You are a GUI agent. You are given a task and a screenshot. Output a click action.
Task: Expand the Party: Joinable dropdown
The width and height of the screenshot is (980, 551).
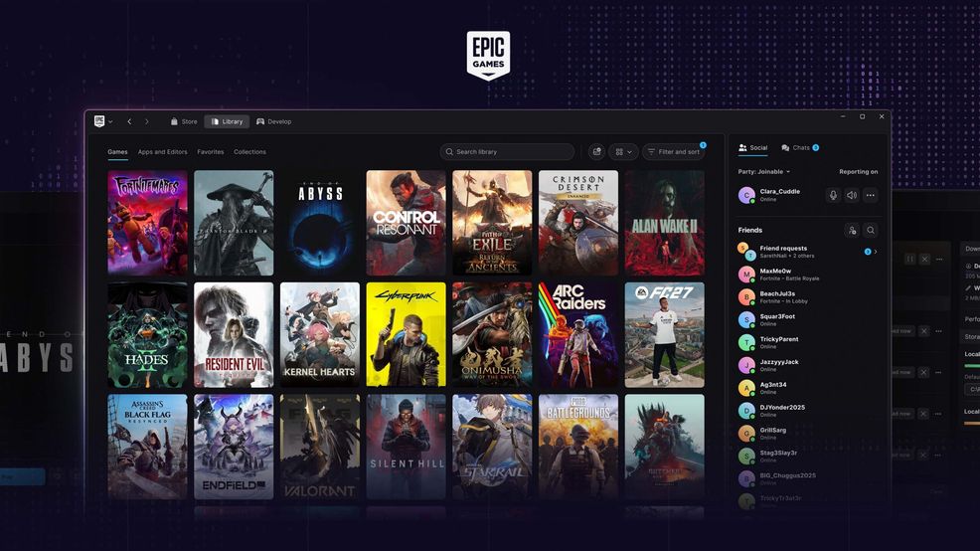(x=763, y=171)
